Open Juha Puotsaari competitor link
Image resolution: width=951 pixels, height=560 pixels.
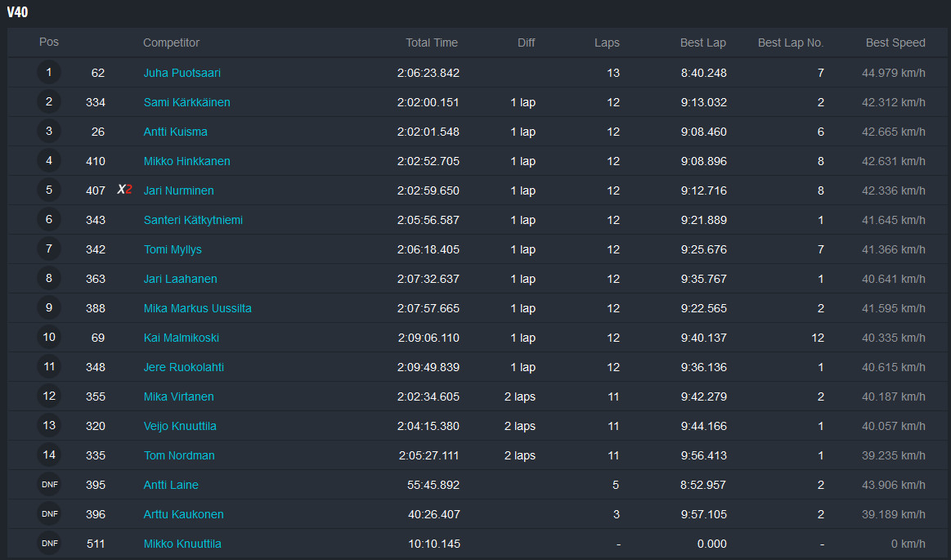tap(182, 73)
